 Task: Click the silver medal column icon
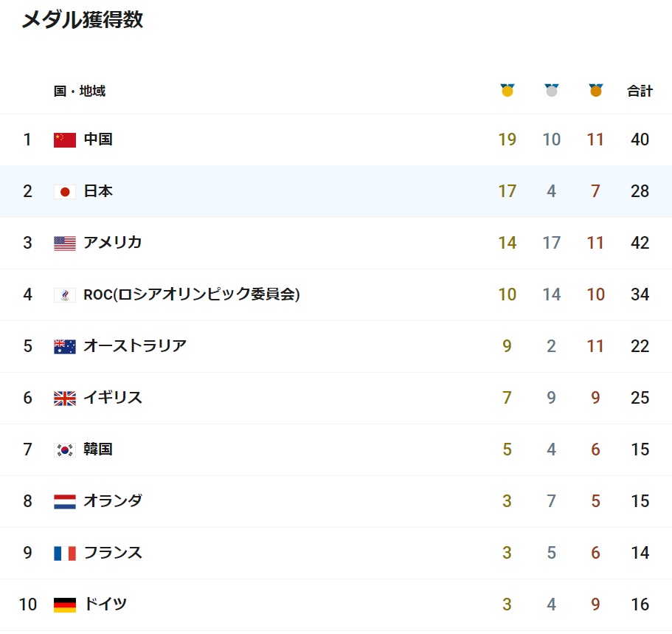click(551, 90)
